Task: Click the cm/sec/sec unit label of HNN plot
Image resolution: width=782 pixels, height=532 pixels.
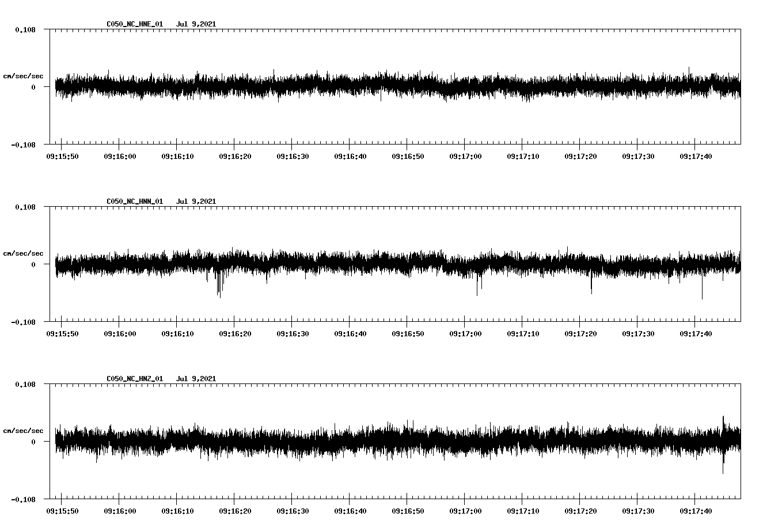Action: coord(23,254)
